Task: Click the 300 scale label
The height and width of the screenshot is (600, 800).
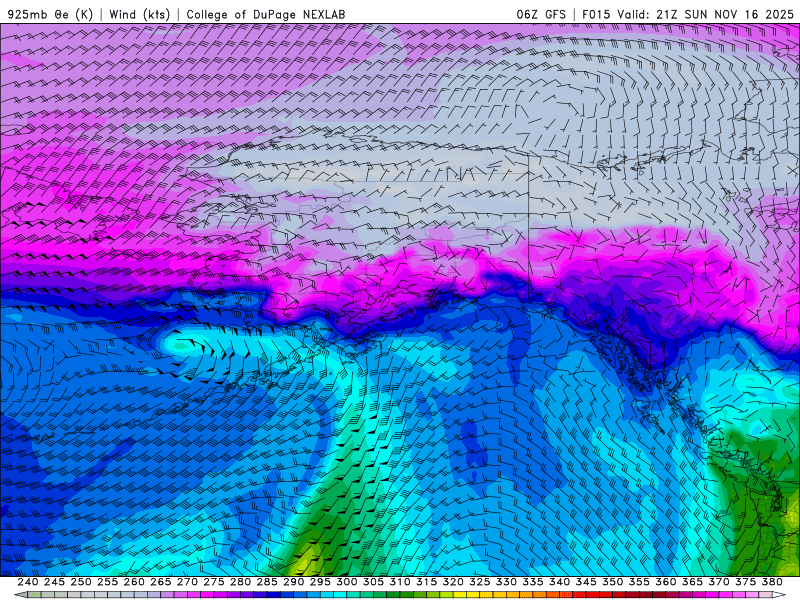Action: click(346, 582)
